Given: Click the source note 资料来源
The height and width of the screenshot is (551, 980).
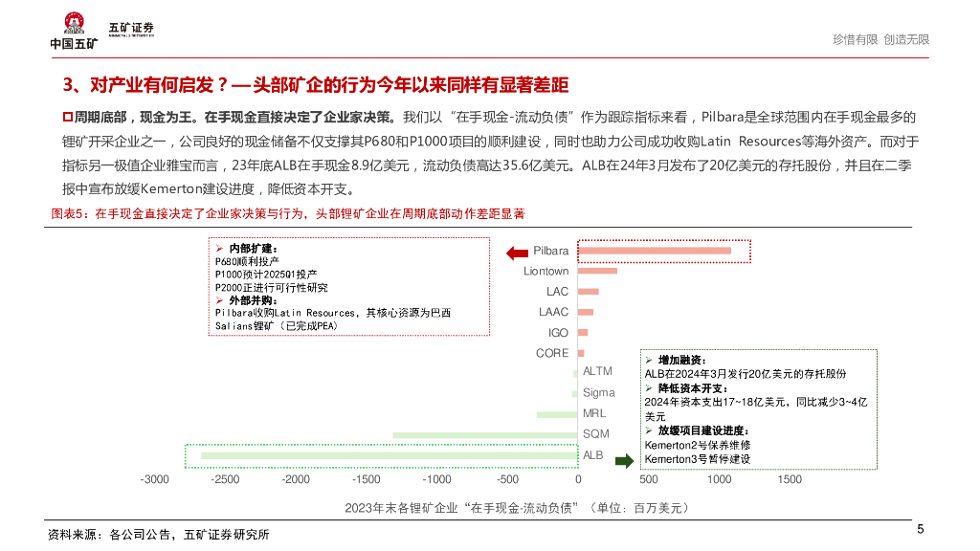Looking at the screenshot, I should point(158,535).
